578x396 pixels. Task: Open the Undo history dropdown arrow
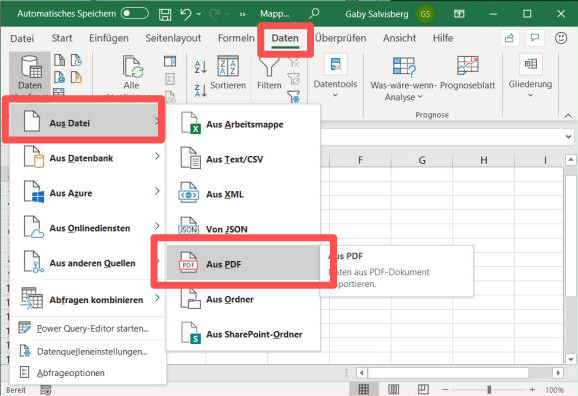(199, 14)
